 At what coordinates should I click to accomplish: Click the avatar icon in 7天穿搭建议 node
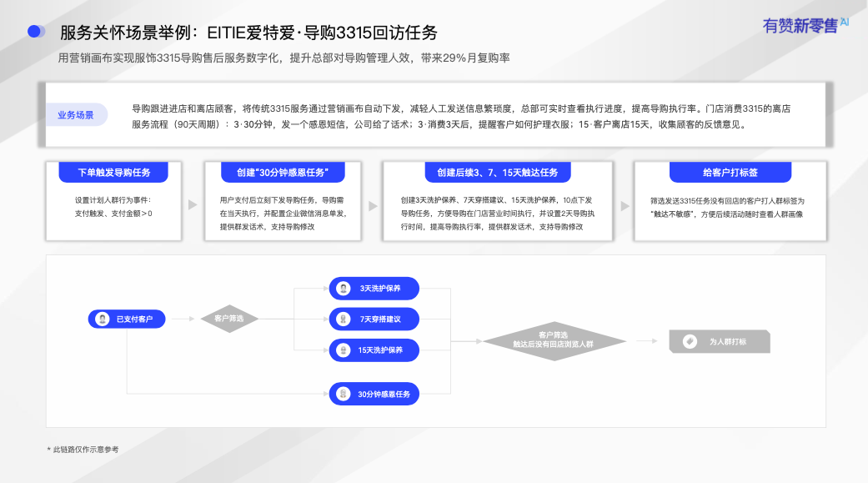coord(344,319)
